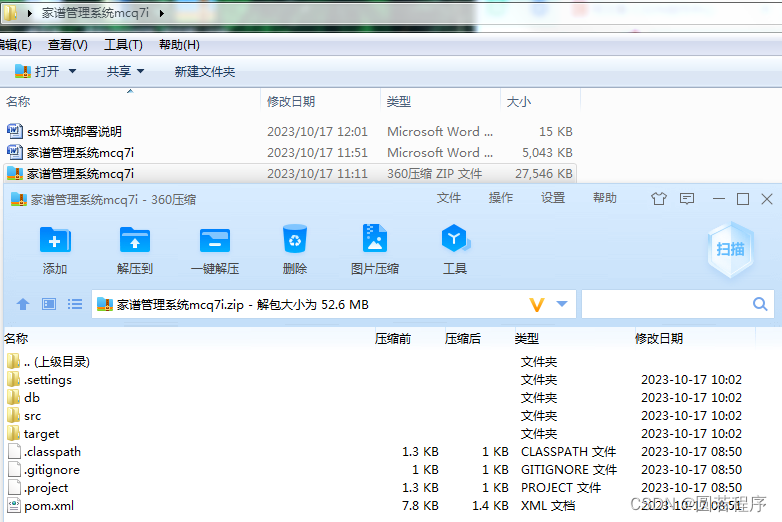This screenshot has height=522, width=782.
Task: Click the search magnifier icon in 360压缩
Action: click(x=760, y=304)
